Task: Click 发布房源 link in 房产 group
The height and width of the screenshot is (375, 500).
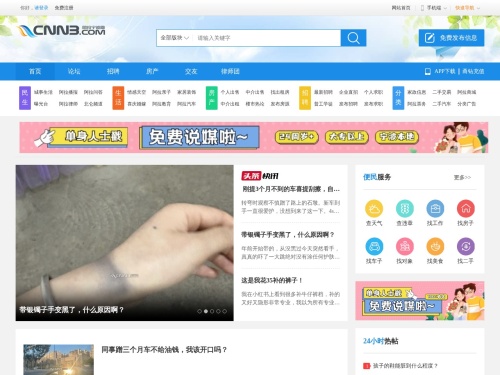Action: [280, 104]
